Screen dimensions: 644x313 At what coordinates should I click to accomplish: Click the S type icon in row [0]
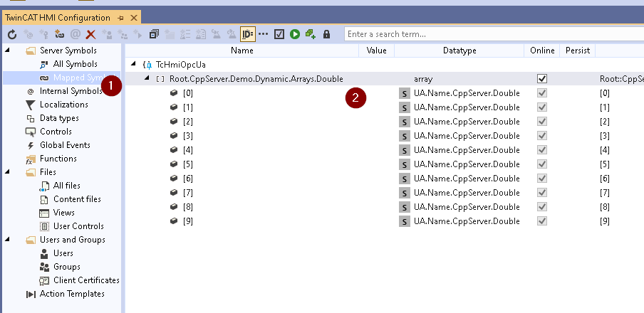[405, 93]
